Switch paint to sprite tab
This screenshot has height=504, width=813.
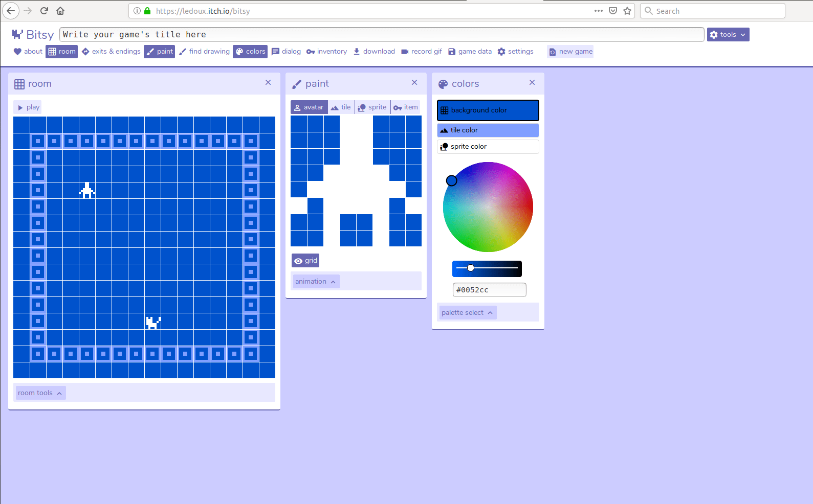372,107
